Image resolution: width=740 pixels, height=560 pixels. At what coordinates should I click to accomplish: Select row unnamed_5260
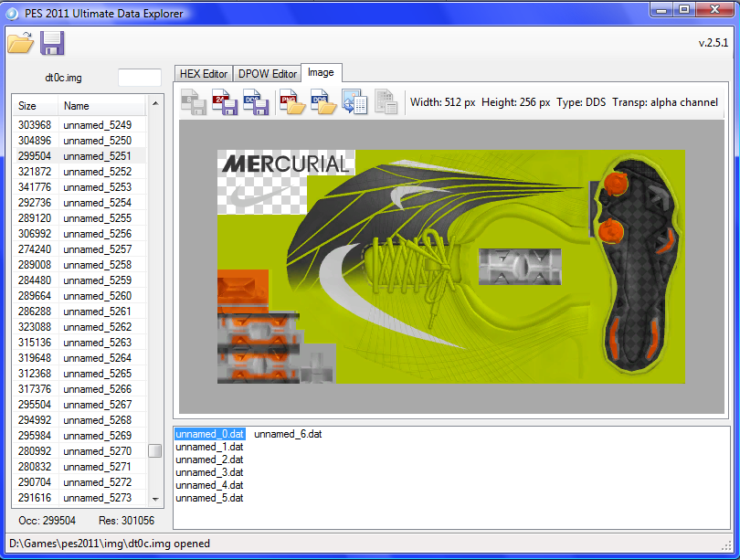click(79, 296)
